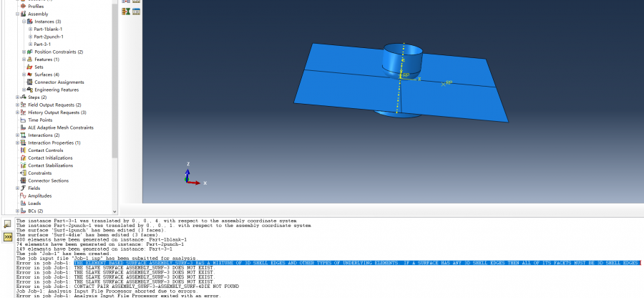Collapse the Instances (3) node
The image size is (644, 298).
[x=24, y=21]
